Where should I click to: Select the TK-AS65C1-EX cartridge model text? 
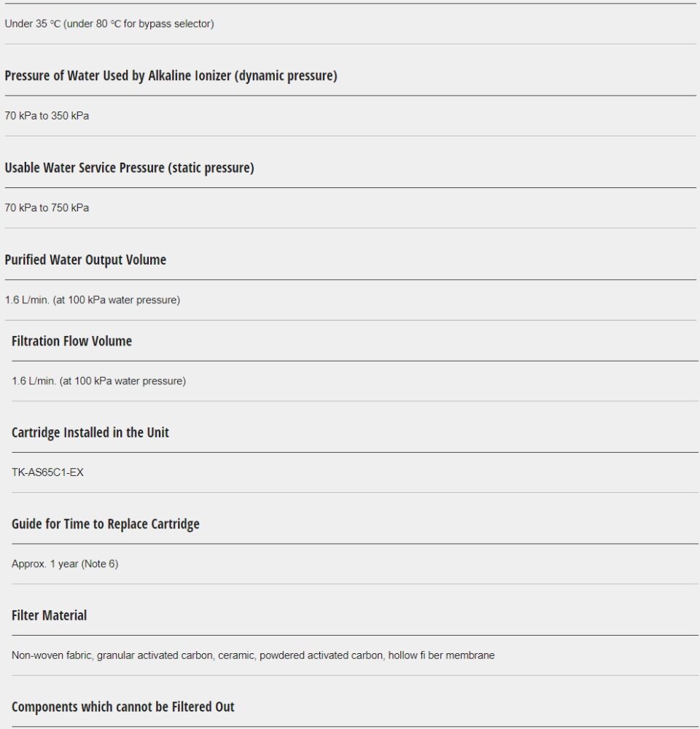47,472
